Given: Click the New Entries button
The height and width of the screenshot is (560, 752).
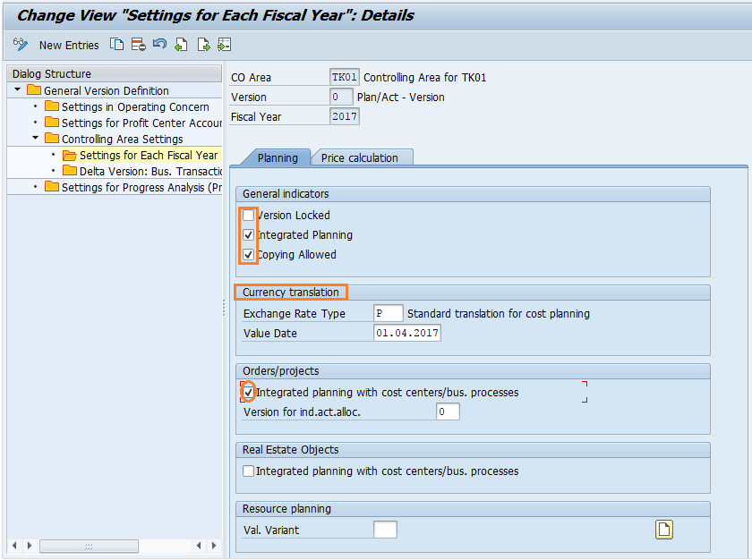Looking at the screenshot, I should tap(68, 44).
